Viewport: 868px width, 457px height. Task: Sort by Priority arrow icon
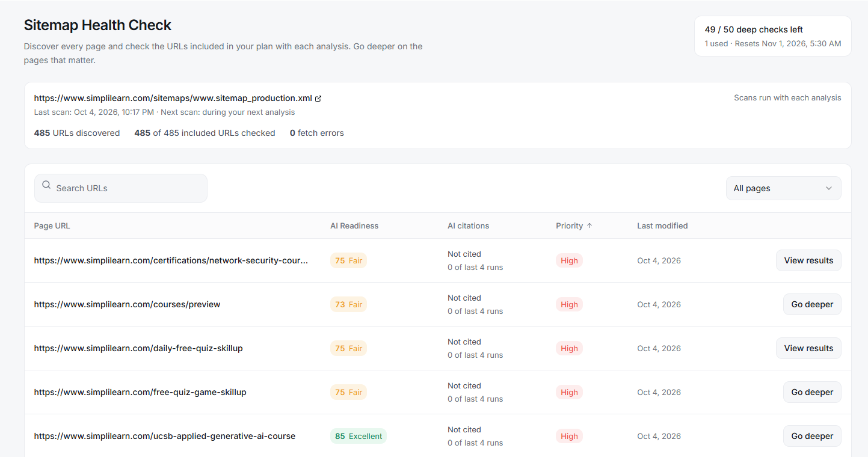tap(589, 226)
